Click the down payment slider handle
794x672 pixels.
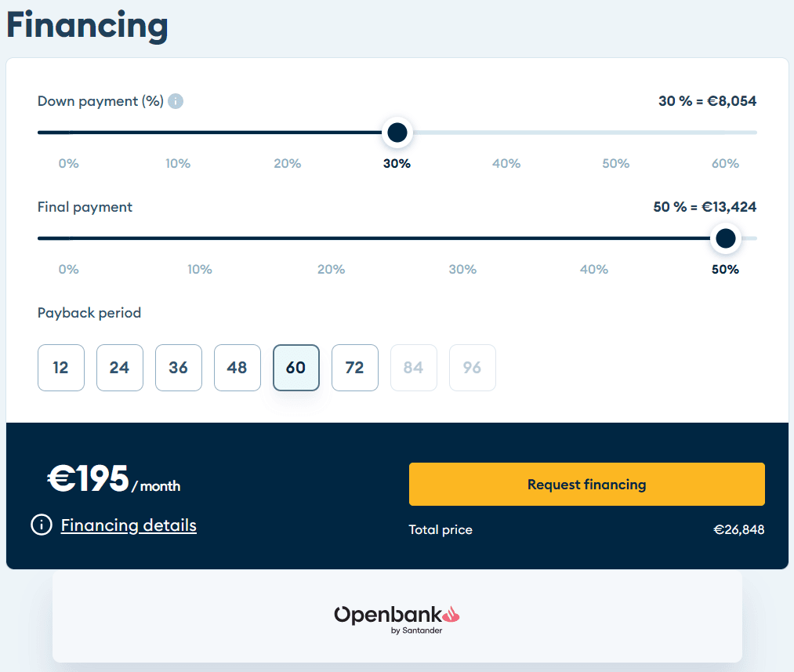(x=397, y=133)
